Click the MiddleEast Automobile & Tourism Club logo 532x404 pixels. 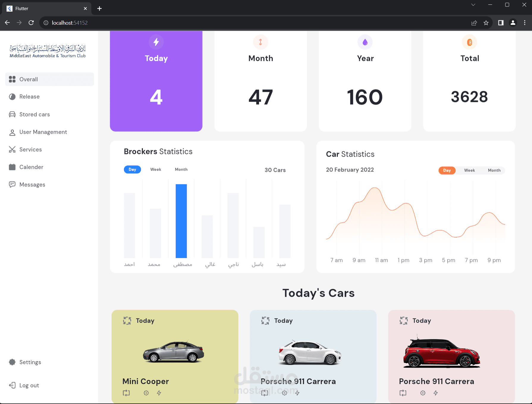pyautogui.click(x=48, y=51)
